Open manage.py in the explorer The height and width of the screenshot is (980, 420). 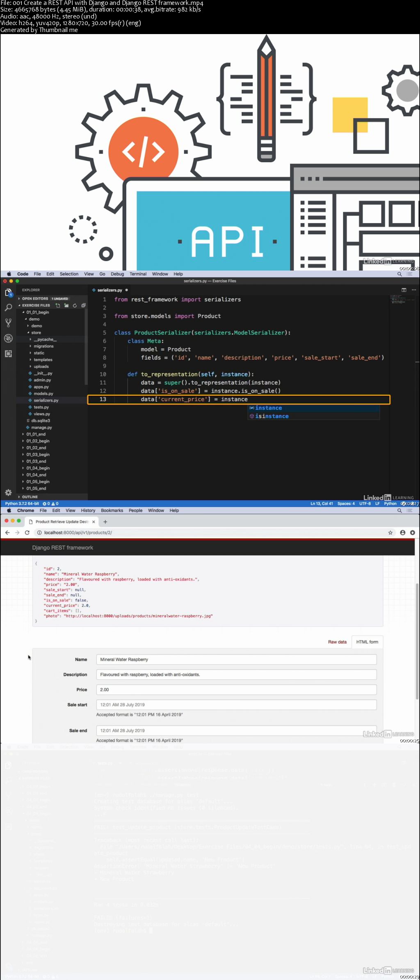pos(41,427)
